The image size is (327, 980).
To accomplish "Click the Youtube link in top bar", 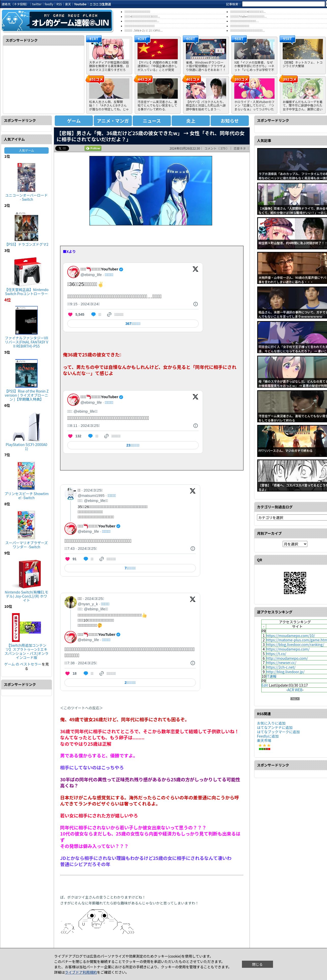I will (x=80, y=4).
